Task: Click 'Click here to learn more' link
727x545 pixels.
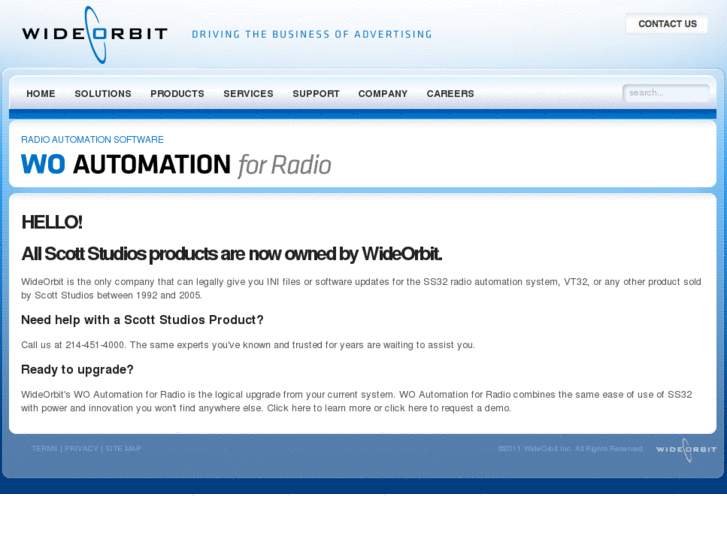Action: pos(319,408)
